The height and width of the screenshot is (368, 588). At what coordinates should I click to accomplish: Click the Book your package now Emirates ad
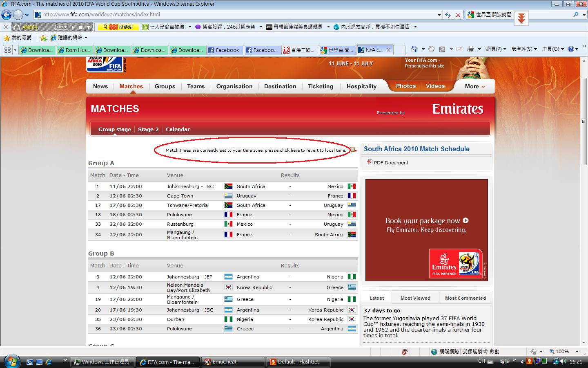coord(426,230)
